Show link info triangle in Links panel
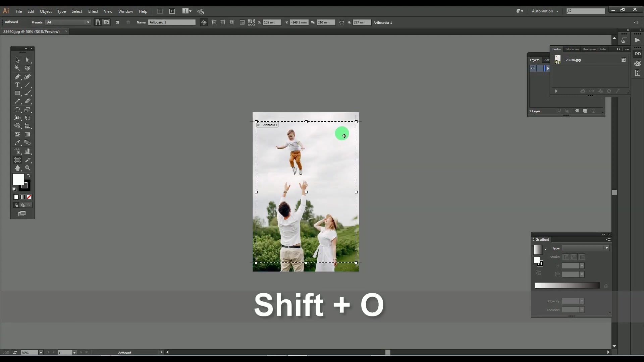 (556, 91)
